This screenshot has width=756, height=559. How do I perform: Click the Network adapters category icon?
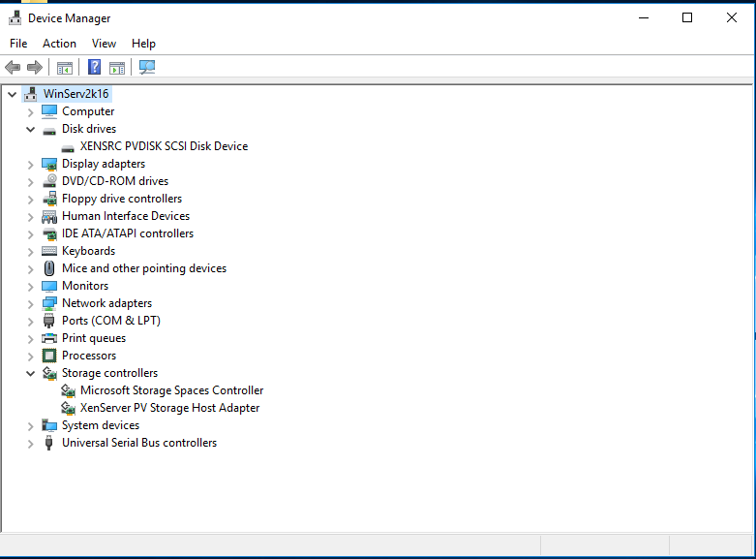49,303
